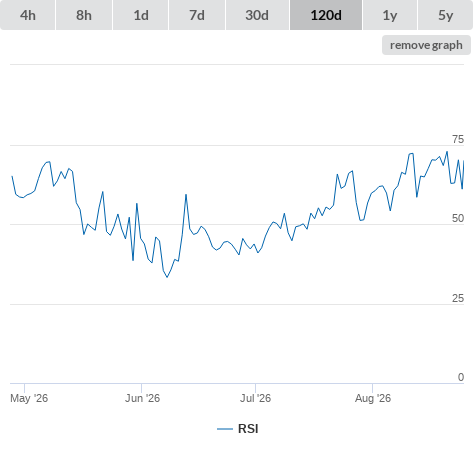Switch chart to the 30d range
The height and width of the screenshot is (455, 474).
point(257,15)
